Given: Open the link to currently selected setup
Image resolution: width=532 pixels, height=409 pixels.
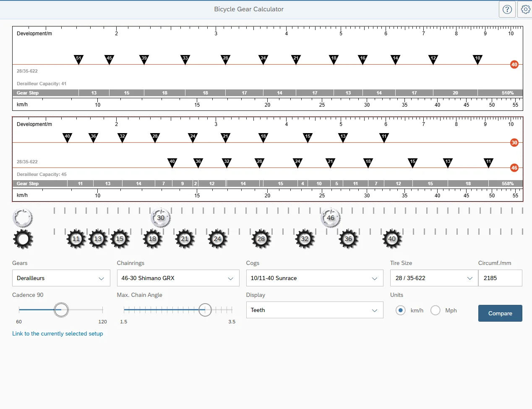Looking at the screenshot, I should click(57, 333).
